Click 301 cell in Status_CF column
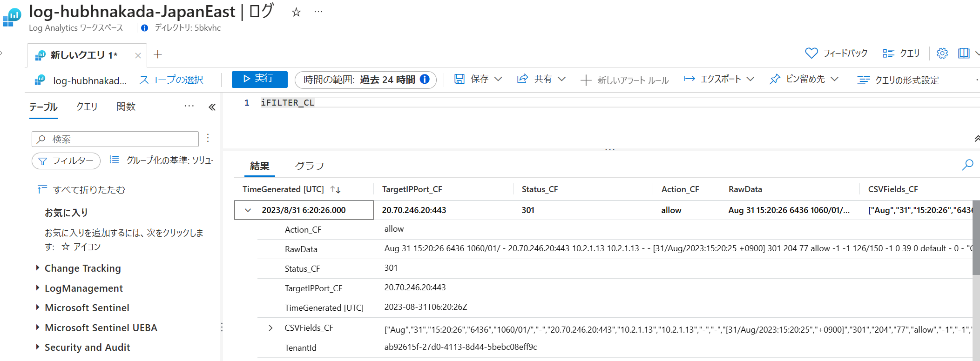The width and height of the screenshot is (980, 361). pyautogui.click(x=528, y=210)
